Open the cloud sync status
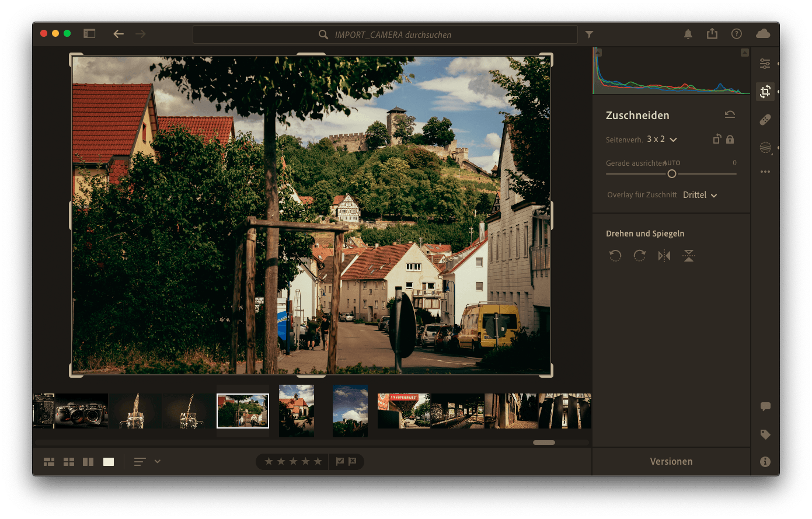 pyautogui.click(x=762, y=34)
